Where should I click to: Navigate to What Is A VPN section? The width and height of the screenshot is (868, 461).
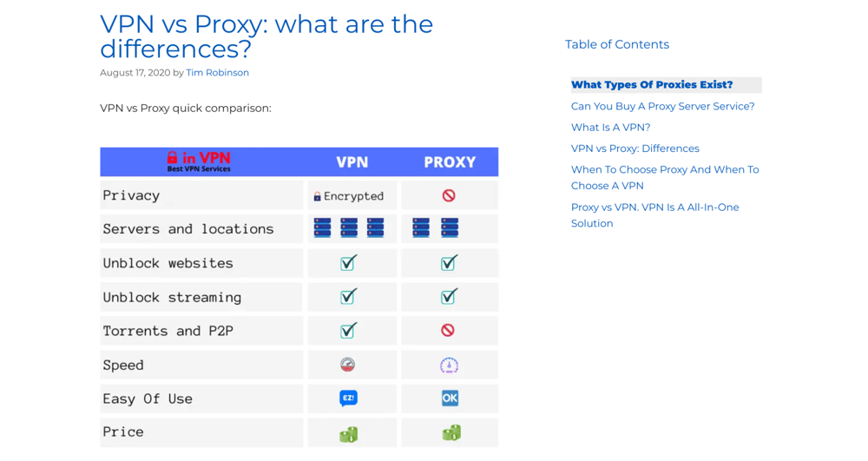(x=610, y=128)
